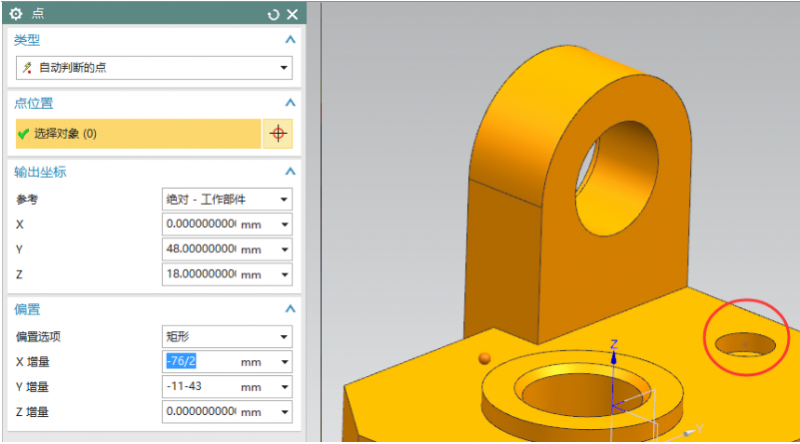Select the 选择对象 (0) selection row
The image size is (800, 444).
135,133
